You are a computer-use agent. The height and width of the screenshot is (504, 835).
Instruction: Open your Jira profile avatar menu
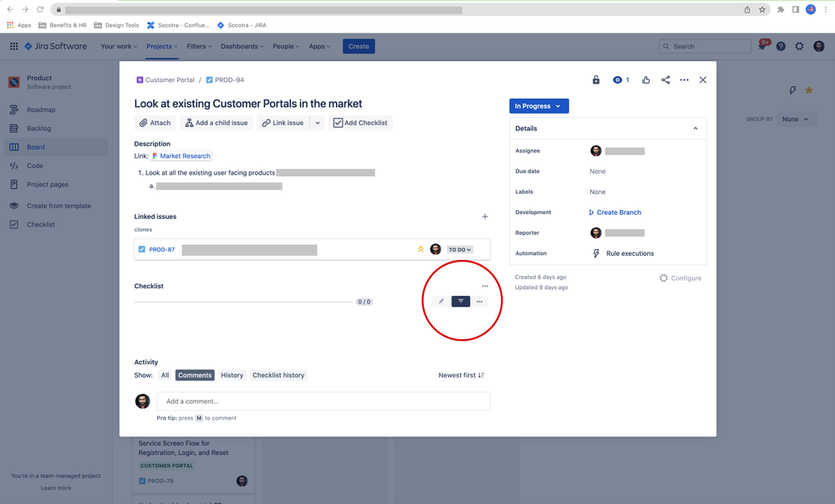[819, 46]
